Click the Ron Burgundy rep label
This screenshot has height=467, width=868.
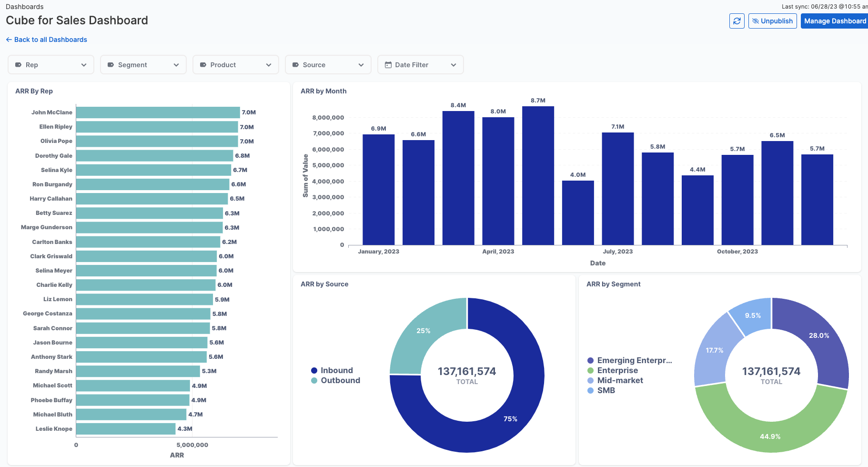click(52, 184)
